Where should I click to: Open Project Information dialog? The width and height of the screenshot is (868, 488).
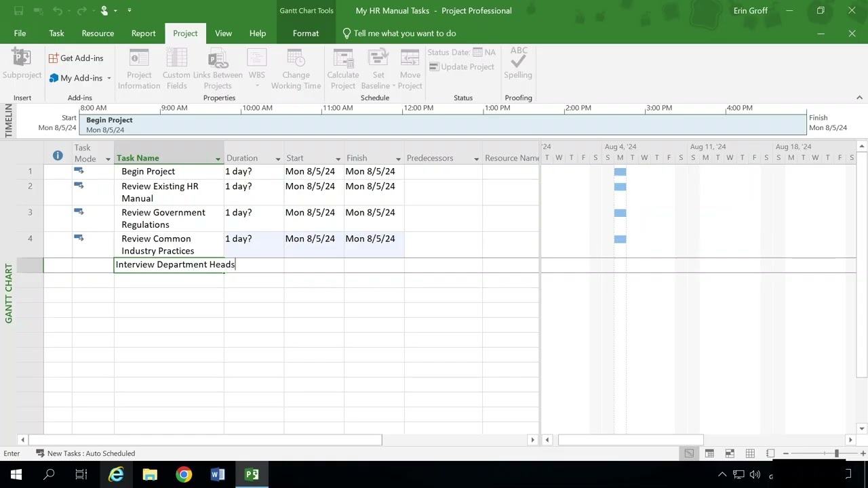[139, 69]
